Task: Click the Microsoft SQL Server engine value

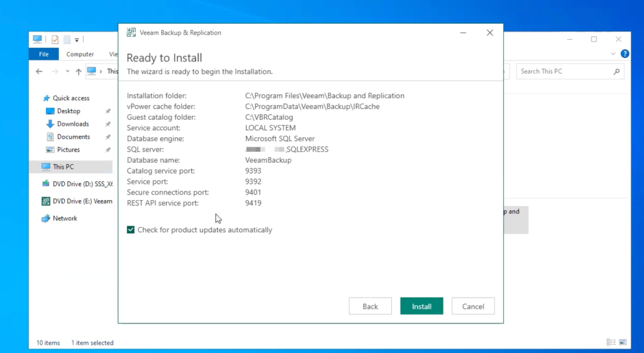Action: pyautogui.click(x=280, y=138)
